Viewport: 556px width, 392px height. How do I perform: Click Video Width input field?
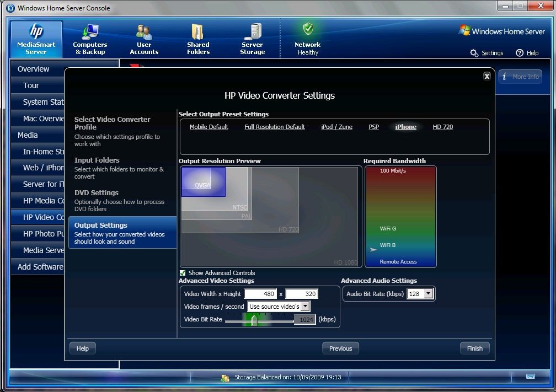260,294
